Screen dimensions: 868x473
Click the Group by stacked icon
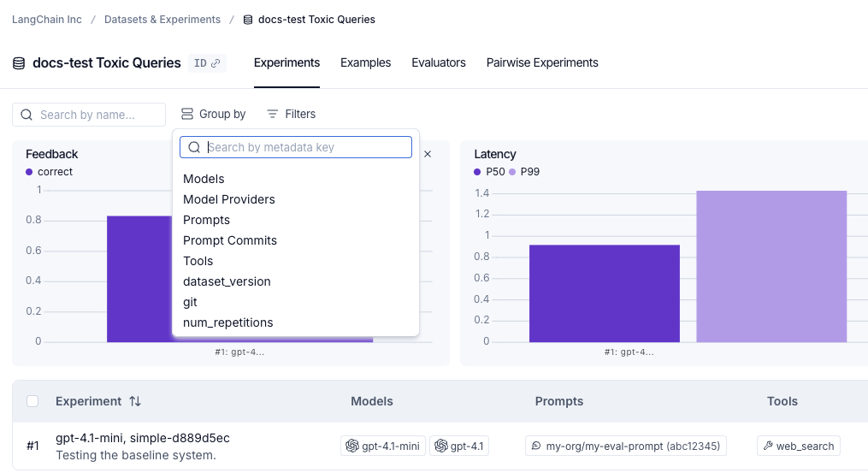187,114
